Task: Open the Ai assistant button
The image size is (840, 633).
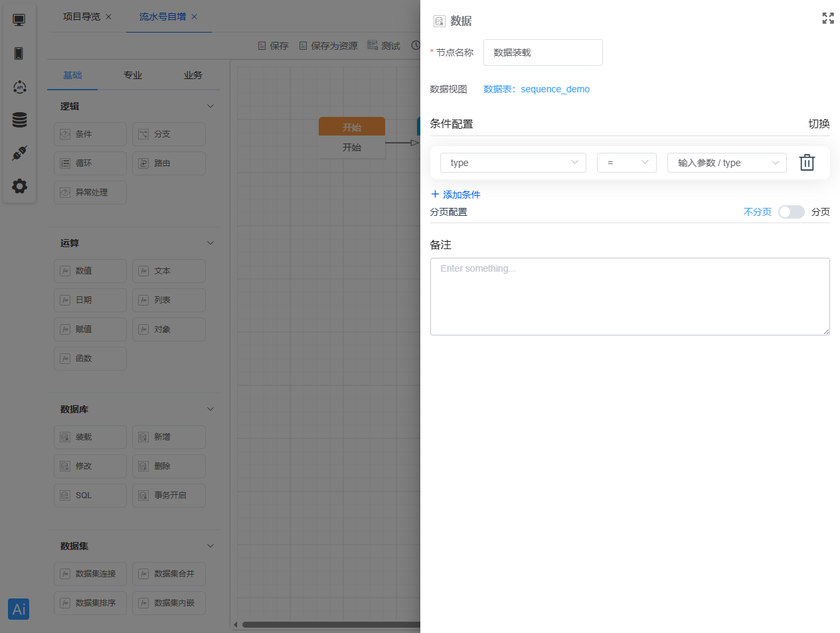Action: click(x=18, y=608)
